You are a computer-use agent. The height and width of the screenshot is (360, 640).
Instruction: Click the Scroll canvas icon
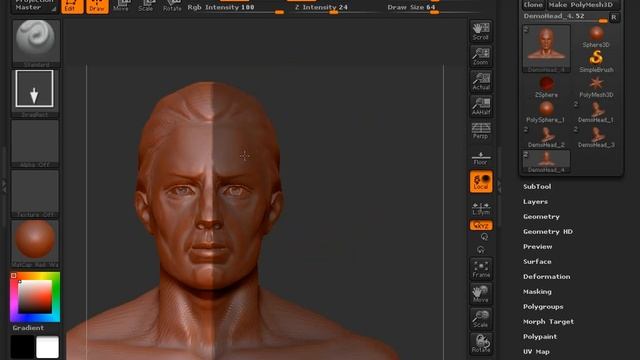(481, 31)
